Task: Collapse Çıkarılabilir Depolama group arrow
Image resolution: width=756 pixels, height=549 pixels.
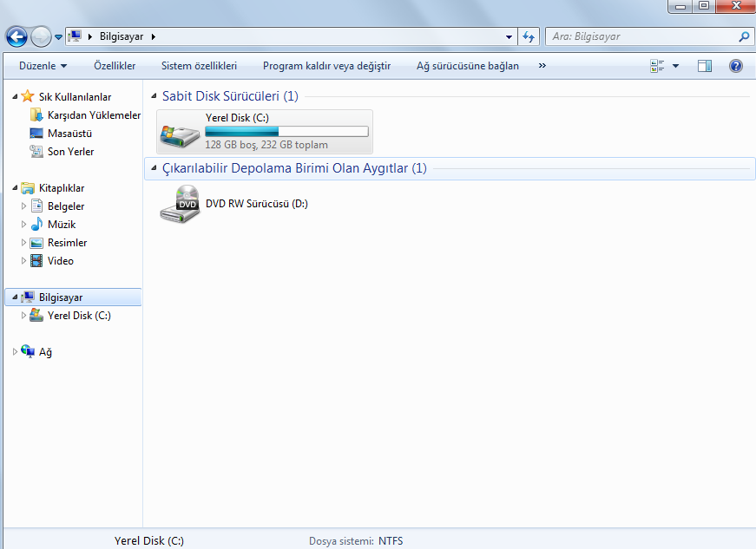Action: 154,168
